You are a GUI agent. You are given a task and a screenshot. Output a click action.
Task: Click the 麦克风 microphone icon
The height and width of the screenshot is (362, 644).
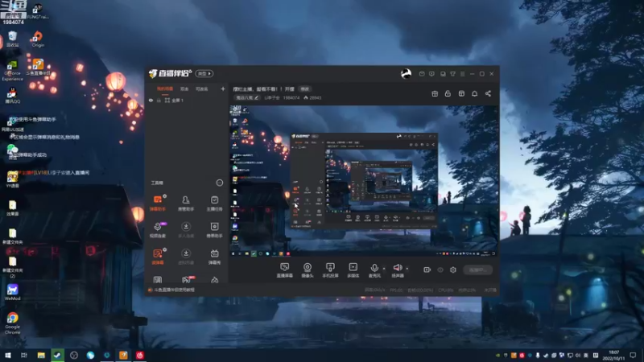pyautogui.click(x=374, y=269)
